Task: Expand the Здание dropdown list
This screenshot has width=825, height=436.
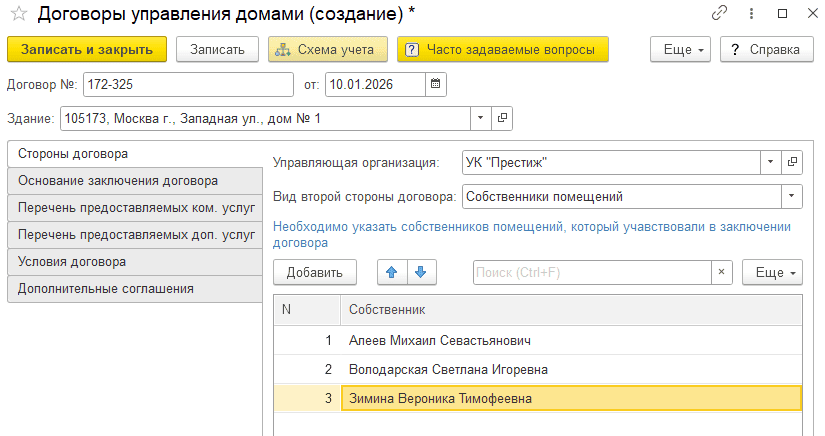Action: click(x=480, y=118)
